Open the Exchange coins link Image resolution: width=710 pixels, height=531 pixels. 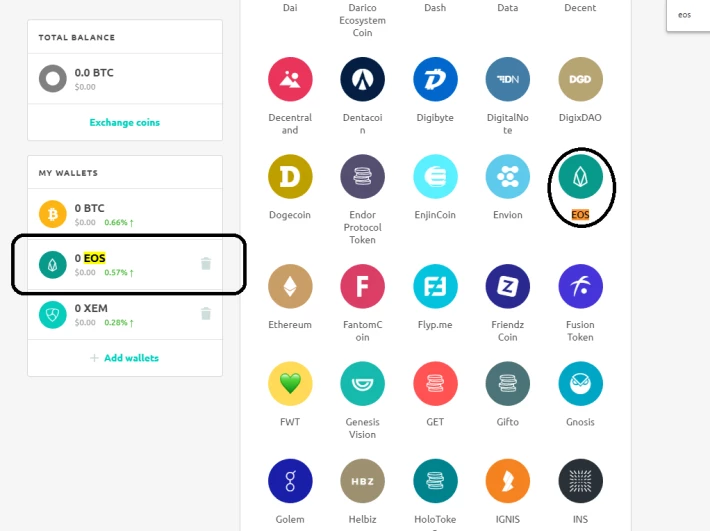tap(125, 122)
